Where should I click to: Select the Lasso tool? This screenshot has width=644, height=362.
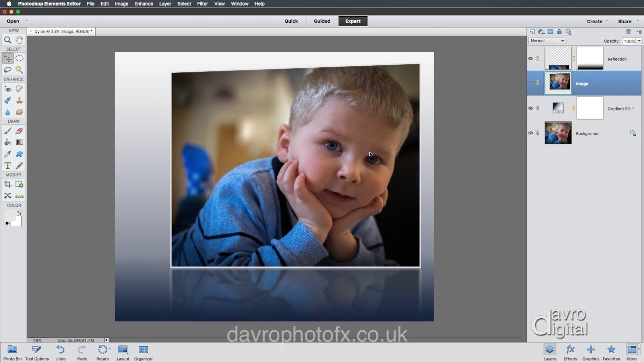[x=8, y=70]
